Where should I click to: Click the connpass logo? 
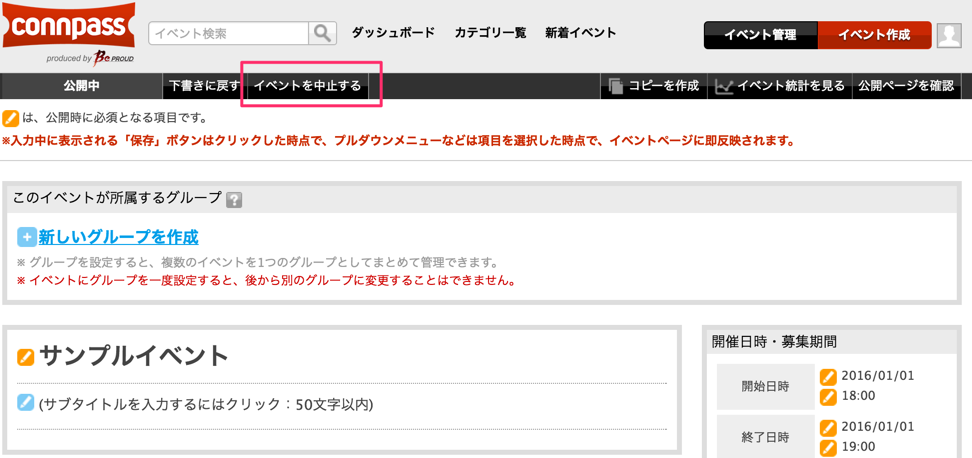point(69,27)
